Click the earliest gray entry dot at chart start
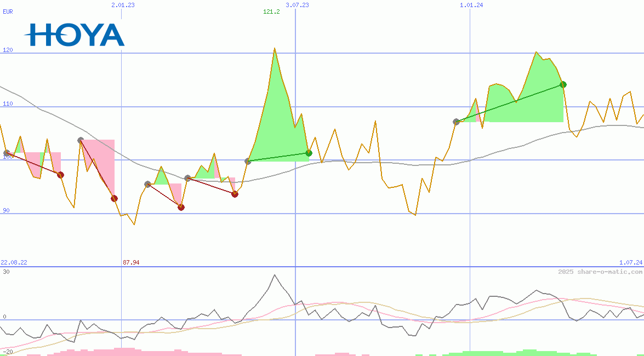Image resolution: width=644 pixels, height=356 pixels. coord(7,153)
